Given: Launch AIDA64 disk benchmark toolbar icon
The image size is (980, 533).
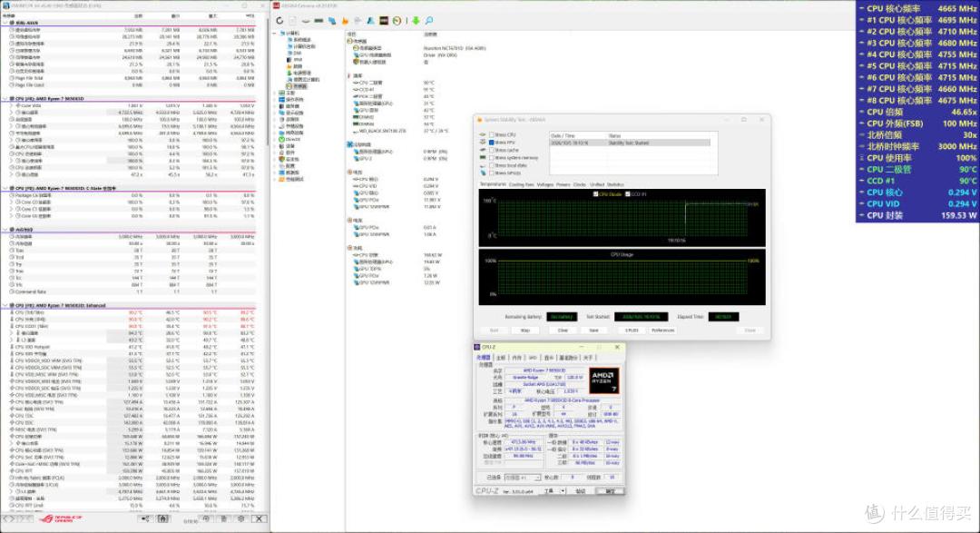Looking at the screenshot, I should [306, 21].
